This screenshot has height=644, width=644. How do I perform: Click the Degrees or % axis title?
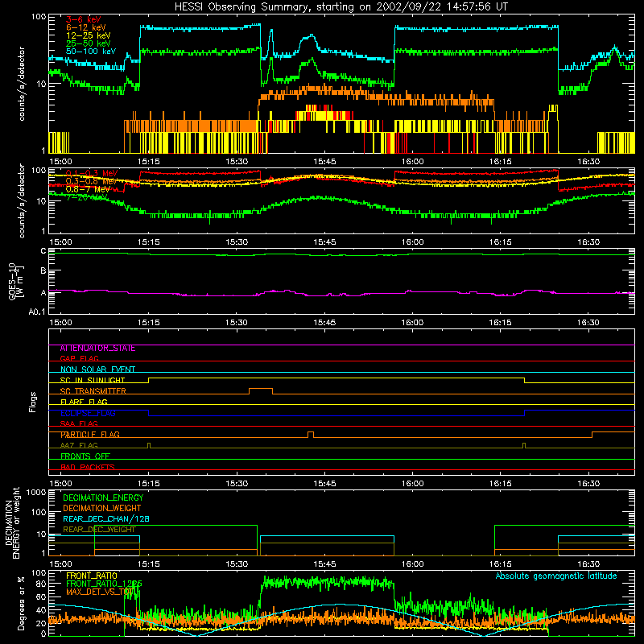click(21, 603)
